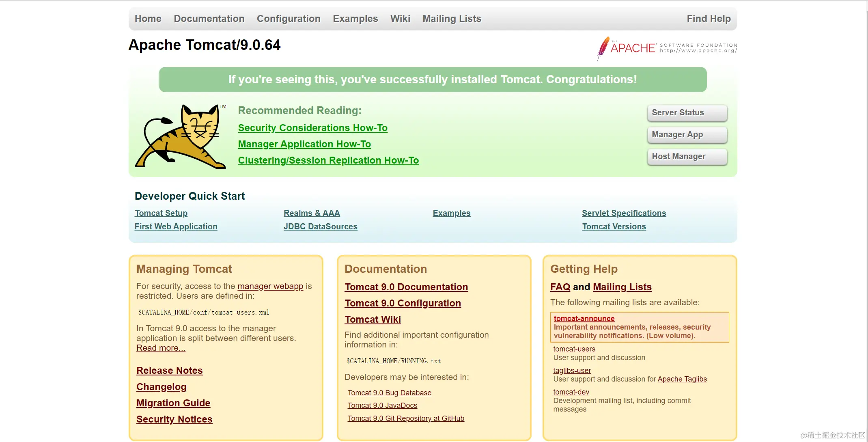The image size is (868, 442).
Task: Open Configuration in the top navigation bar
Action: click(x=289, y=19)
